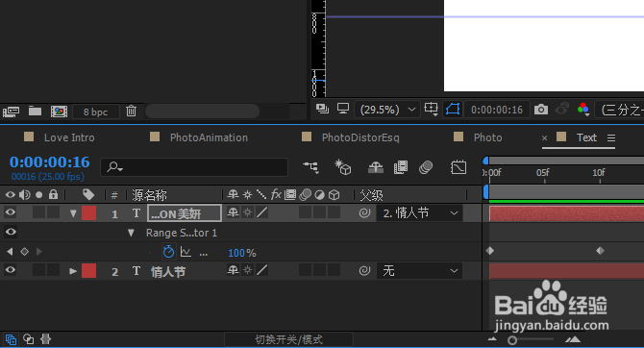Select the first keyframe at 00f
This screenshot has width=644, height=348.
tap(489, 251)
